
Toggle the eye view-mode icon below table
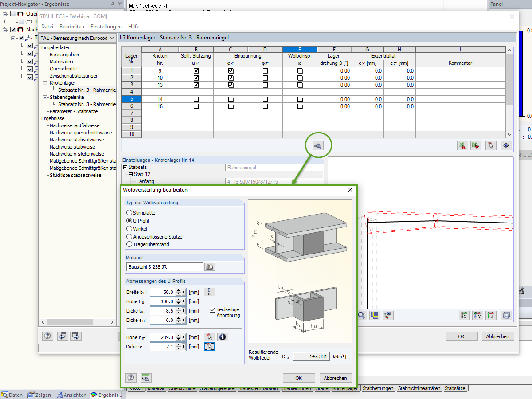pos(506,145)
